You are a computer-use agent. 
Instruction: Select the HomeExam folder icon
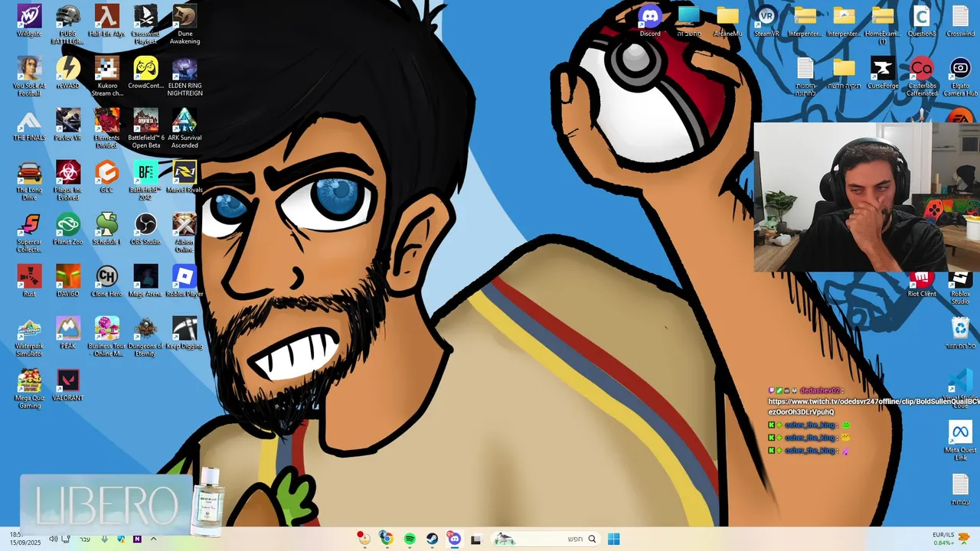coord(883,24)
